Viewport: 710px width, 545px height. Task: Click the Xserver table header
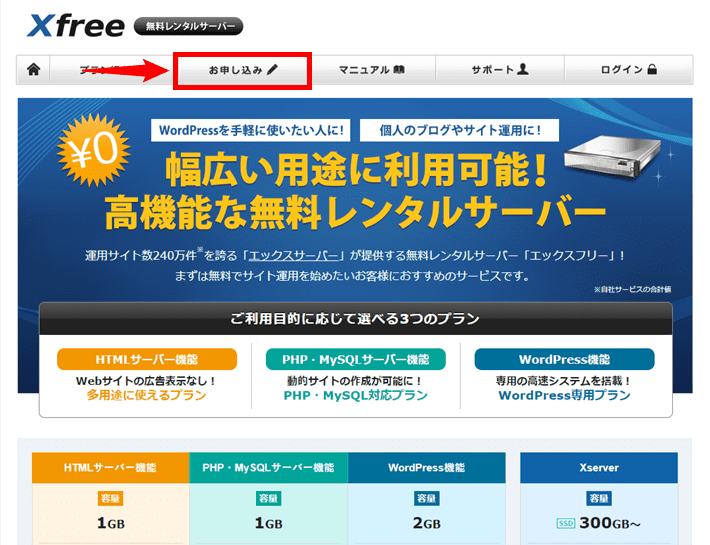[599, 468]
